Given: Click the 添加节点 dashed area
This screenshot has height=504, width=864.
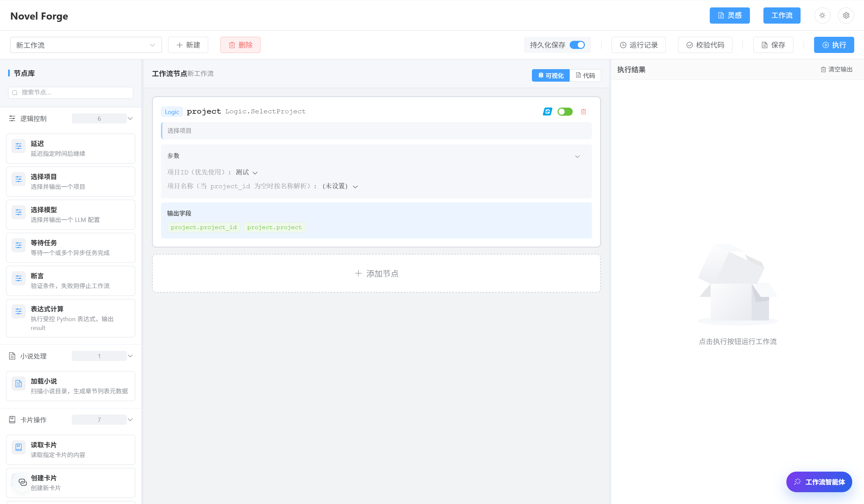Looking at the screenshot, I should click(376, 273).
